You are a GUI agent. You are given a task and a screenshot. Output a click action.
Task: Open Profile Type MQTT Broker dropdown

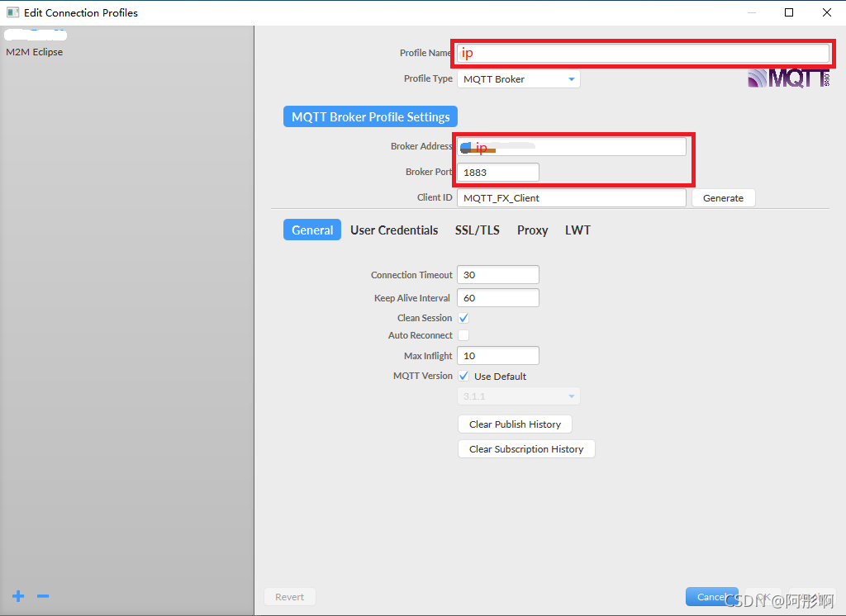pos(519,78)
